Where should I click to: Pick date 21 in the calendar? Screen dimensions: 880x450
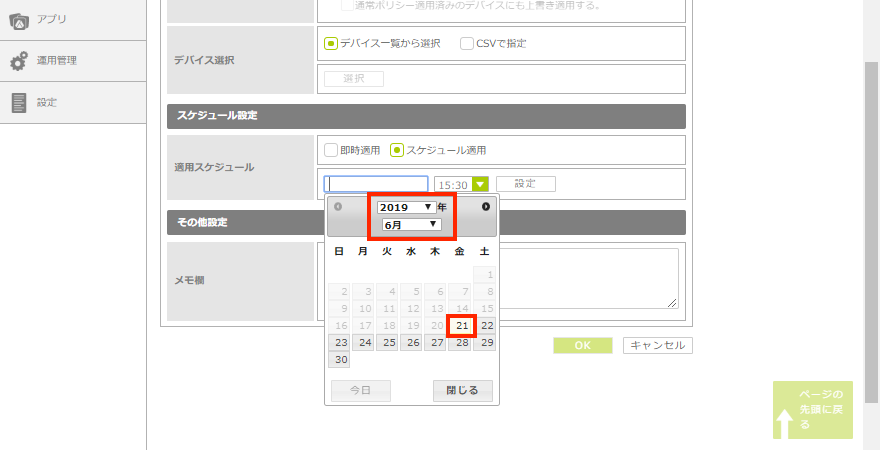click(461, 325)
